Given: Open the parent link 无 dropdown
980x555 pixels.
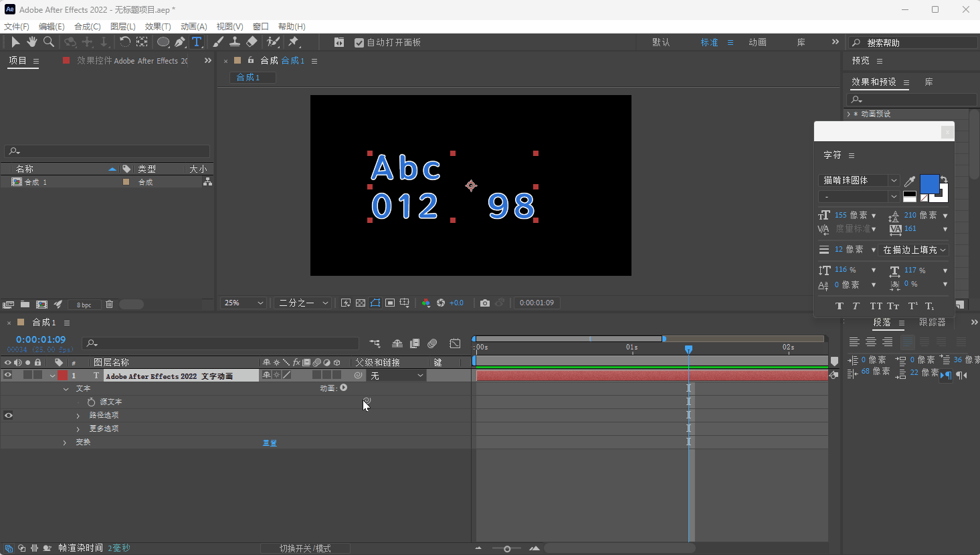Looking at the screenshot, I should coord(397,376).
